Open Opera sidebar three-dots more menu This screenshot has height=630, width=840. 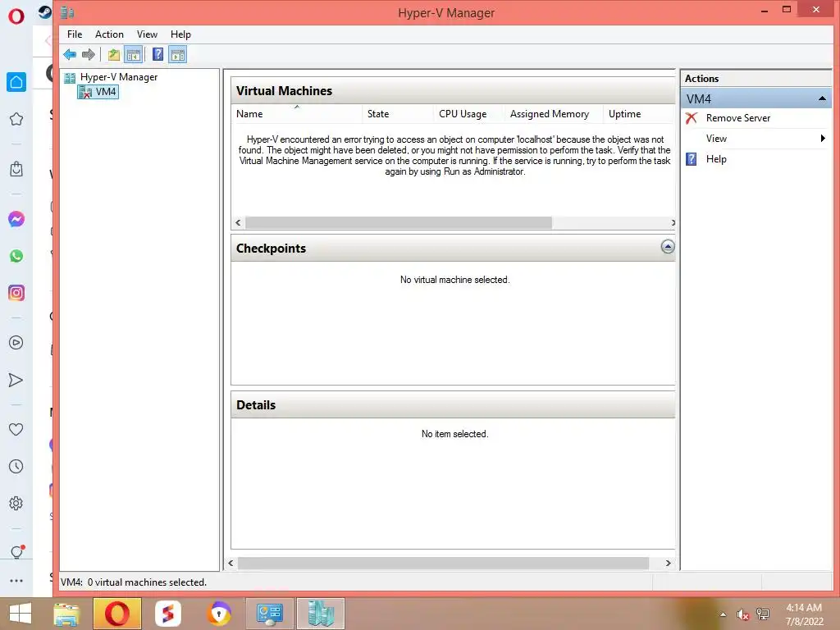click(x=16, y=581)
